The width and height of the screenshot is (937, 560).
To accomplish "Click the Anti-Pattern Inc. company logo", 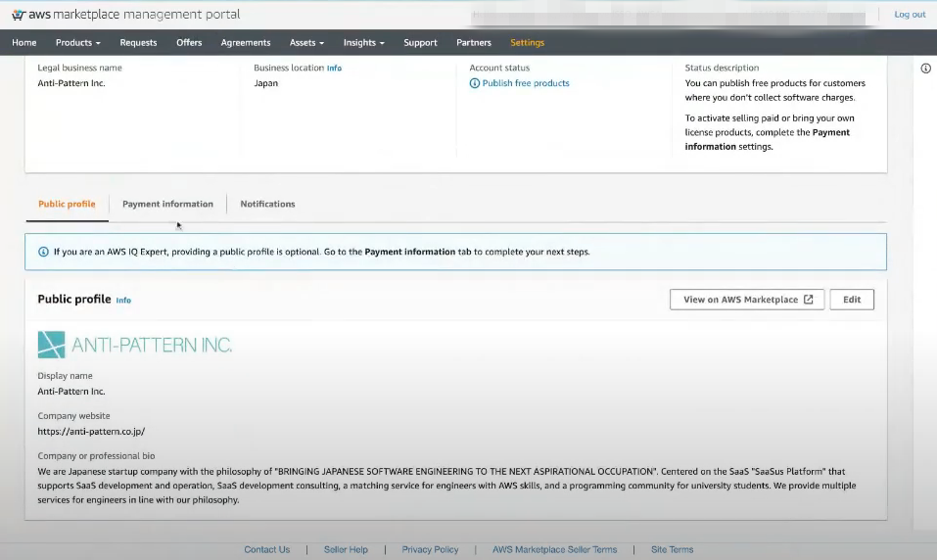I will (x=134, y=345).
